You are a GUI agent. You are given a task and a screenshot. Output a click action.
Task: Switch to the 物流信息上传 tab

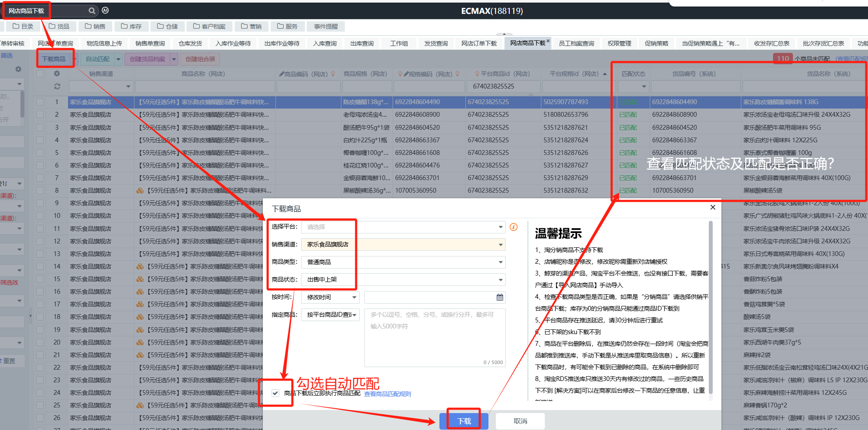(104, 43)
